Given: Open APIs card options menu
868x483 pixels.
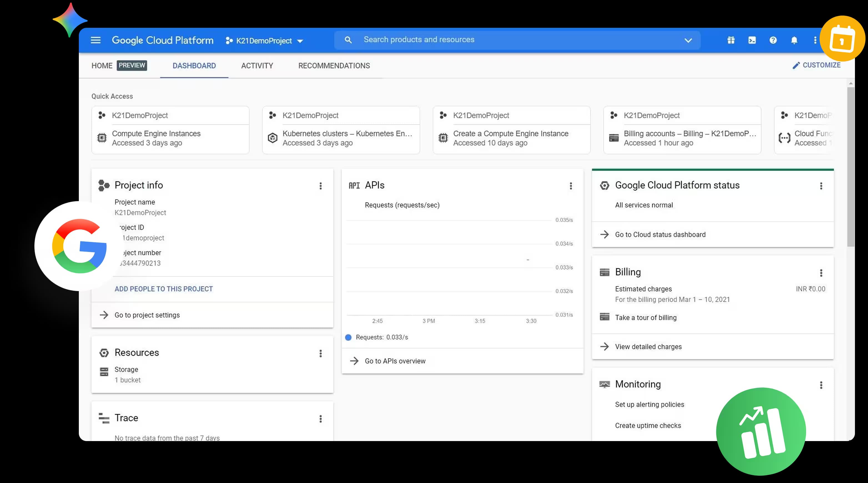Looking at the screenshot, I should (x=571, y=186).
